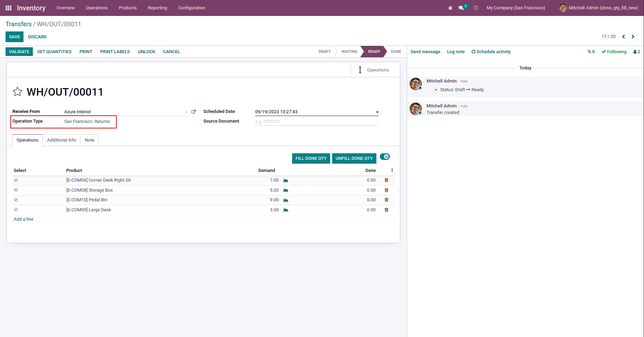The height and width of the screenshot is (337, 644).
Task: Select the Operations tab in form
Action: 28,140
